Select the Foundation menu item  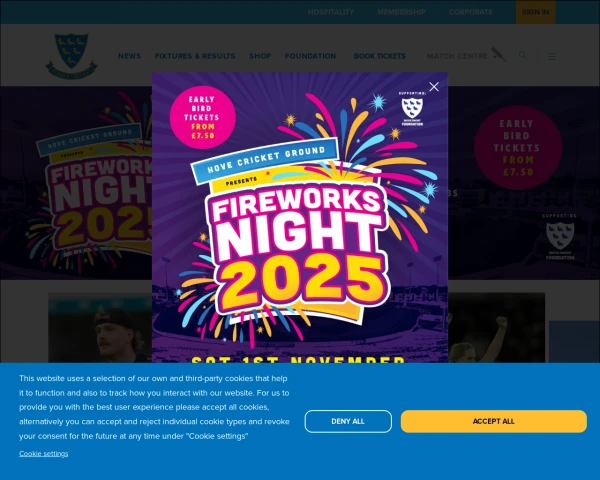pos(310,56)
